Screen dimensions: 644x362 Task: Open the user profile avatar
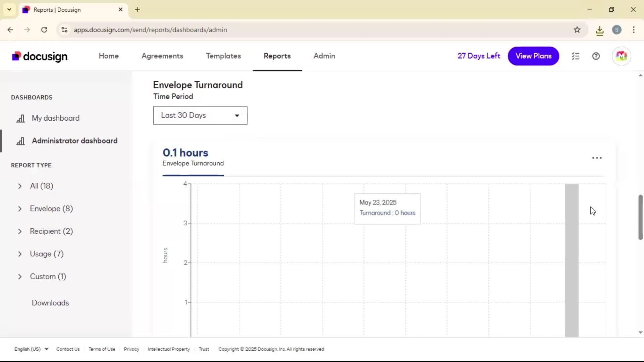coord(622,56)
